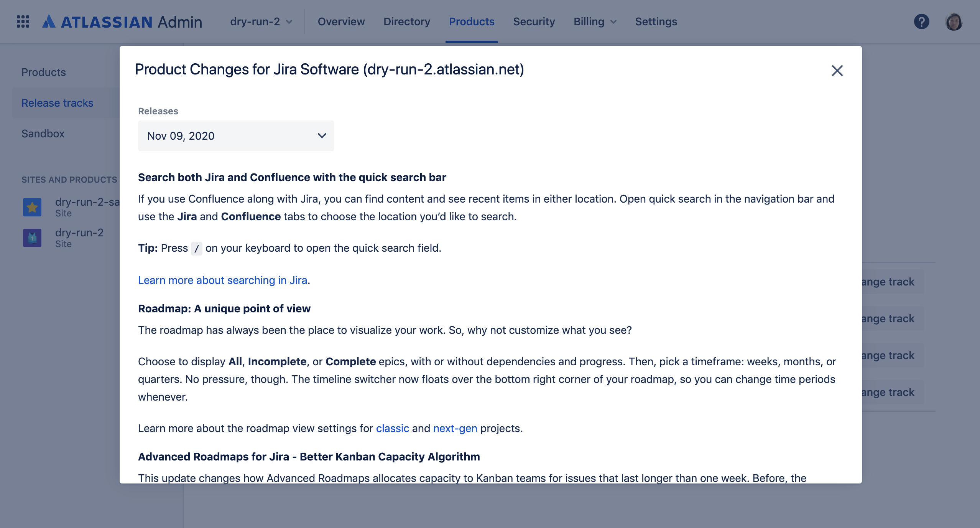Switch to the Directory tab
The width and height of the screenshot is (980, 528).
point(407,21)
